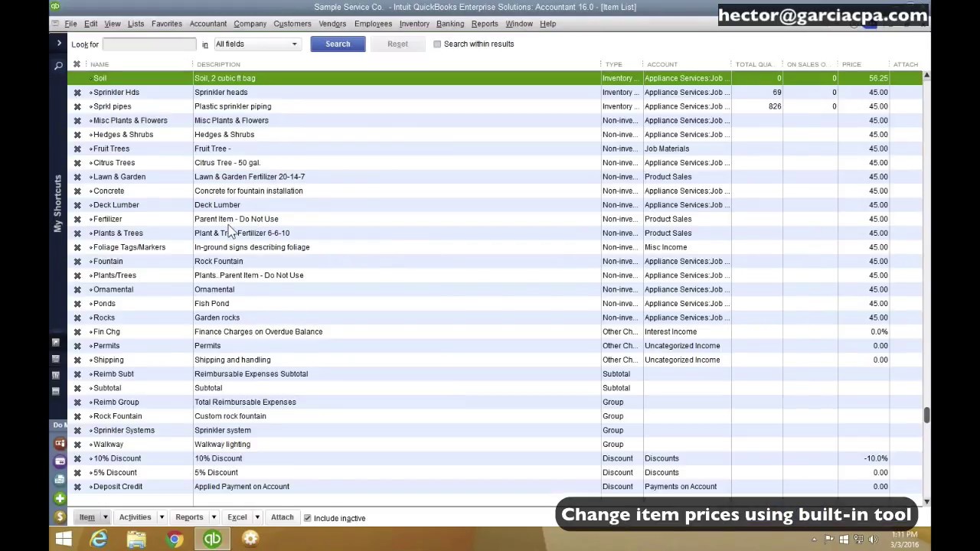Click the QuickBooks title bar logo icon
Image resolution: width=980 pixels, height=551 pixels.
pyautogui.click(x=55, y=7)
